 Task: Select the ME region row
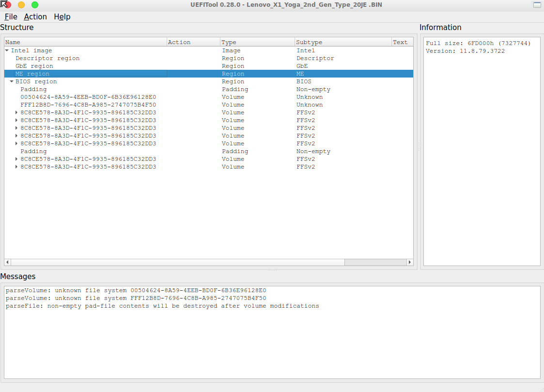[208, 74]
